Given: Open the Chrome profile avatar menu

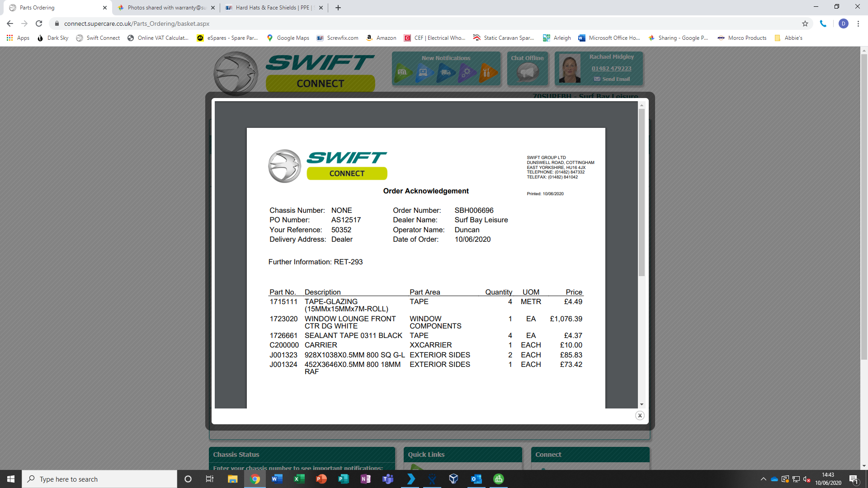Looking at the screenshot, I should [x=843, y=23].
